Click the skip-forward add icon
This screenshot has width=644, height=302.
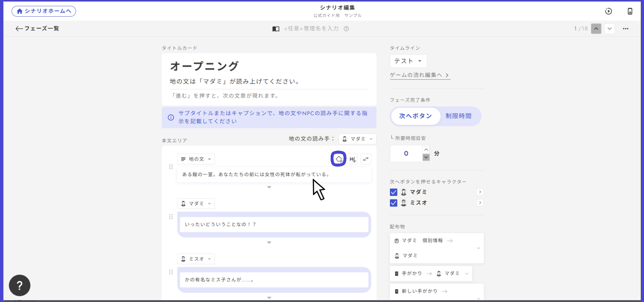point(353,159)
